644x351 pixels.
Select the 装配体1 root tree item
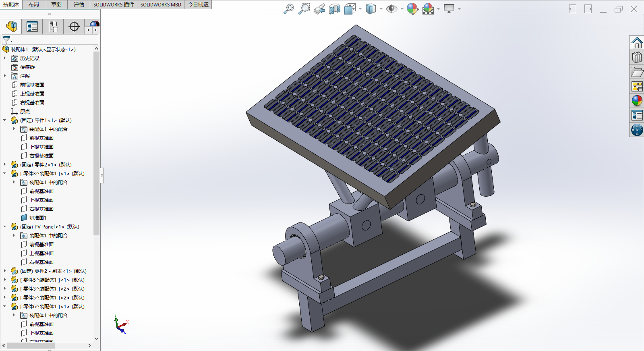coord(39,49)
